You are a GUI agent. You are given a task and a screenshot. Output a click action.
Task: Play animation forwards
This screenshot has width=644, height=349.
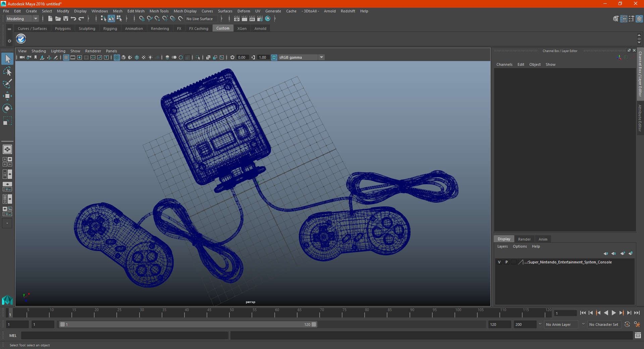(x=613, y=313)
